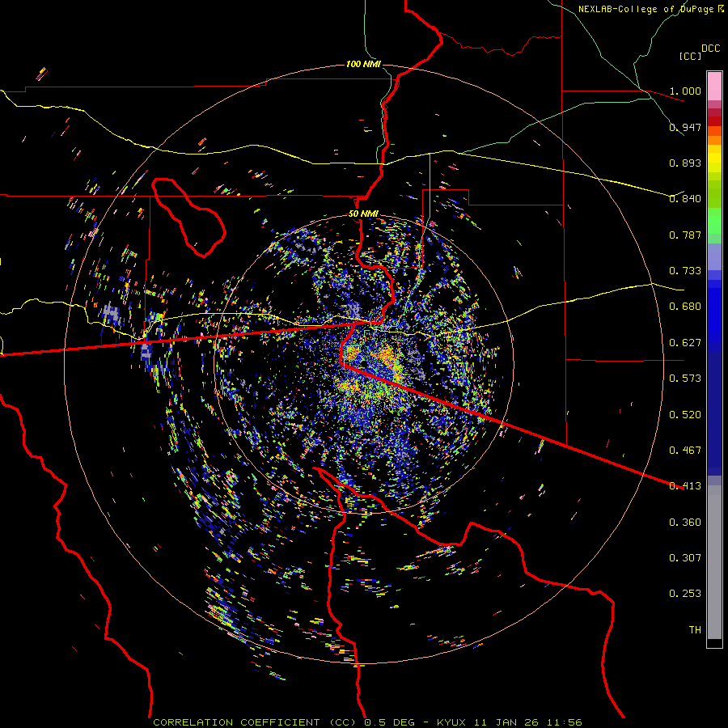
Task: Select the 0.733 value on color scale
Action: tap(685, 271)
